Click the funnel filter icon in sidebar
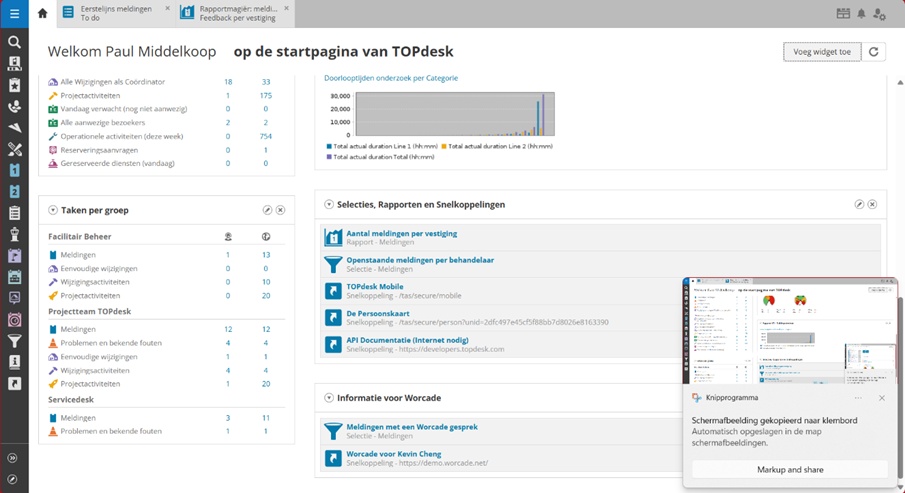The image size is (905, 493). pyautogui.click(x=14, y=342)
